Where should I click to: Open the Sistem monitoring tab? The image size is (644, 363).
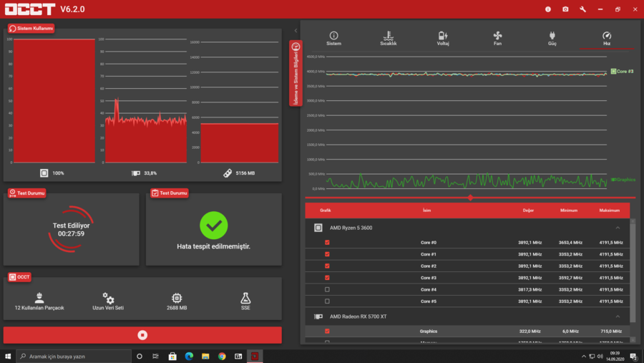point(333,39)
